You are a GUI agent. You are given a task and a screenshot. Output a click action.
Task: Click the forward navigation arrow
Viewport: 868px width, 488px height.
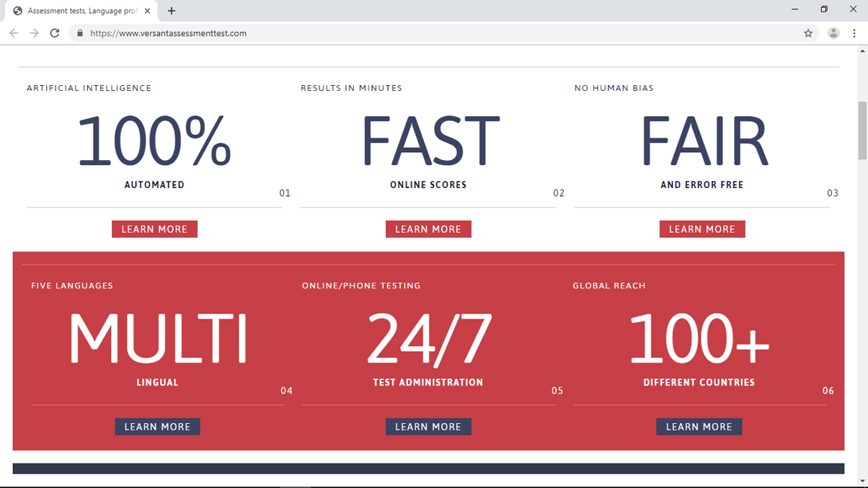(x=34, y=33)
